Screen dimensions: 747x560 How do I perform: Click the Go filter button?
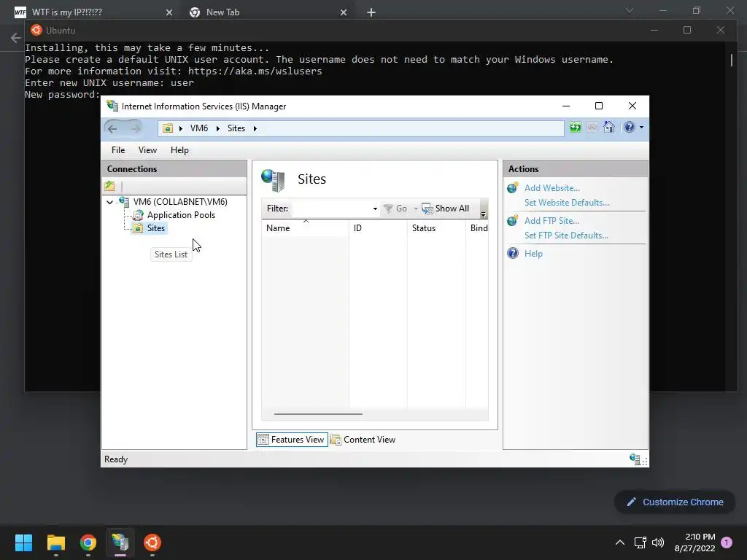(x=395, y=209)
